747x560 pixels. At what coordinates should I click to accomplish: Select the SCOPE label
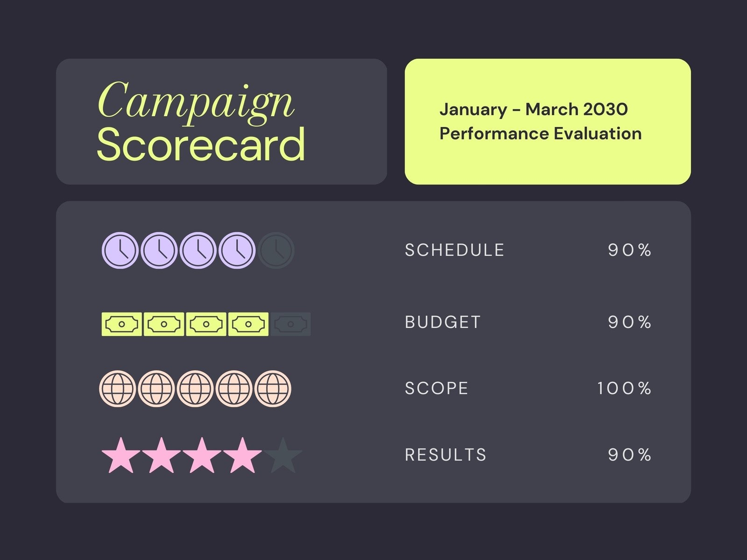437,389
